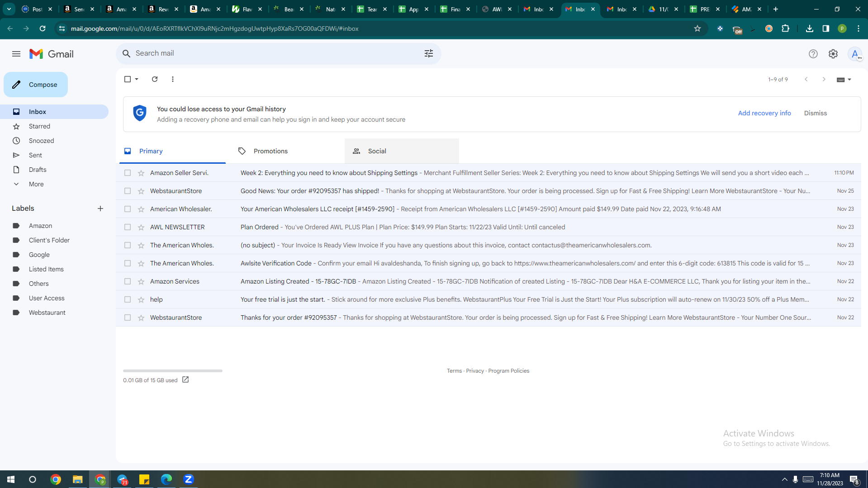Show hidden system tray icons
Screen dimensions: 868x488
point(785,479)
